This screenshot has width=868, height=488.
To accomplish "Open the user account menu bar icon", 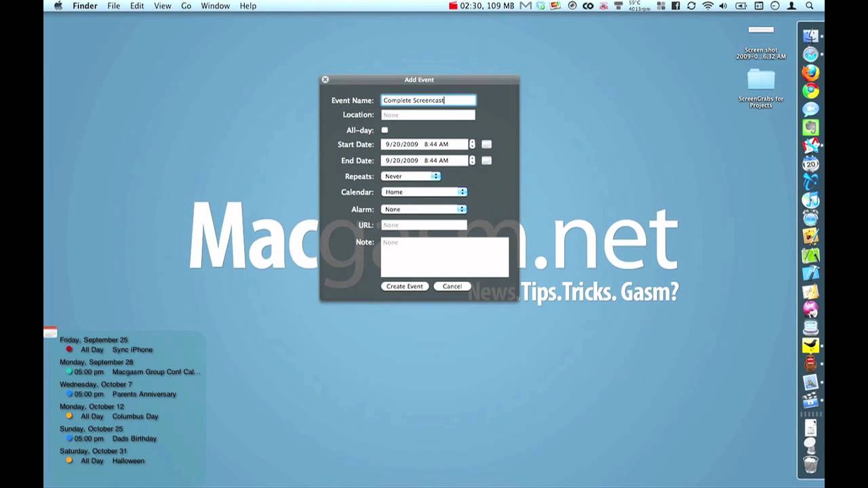I will 791,5.
